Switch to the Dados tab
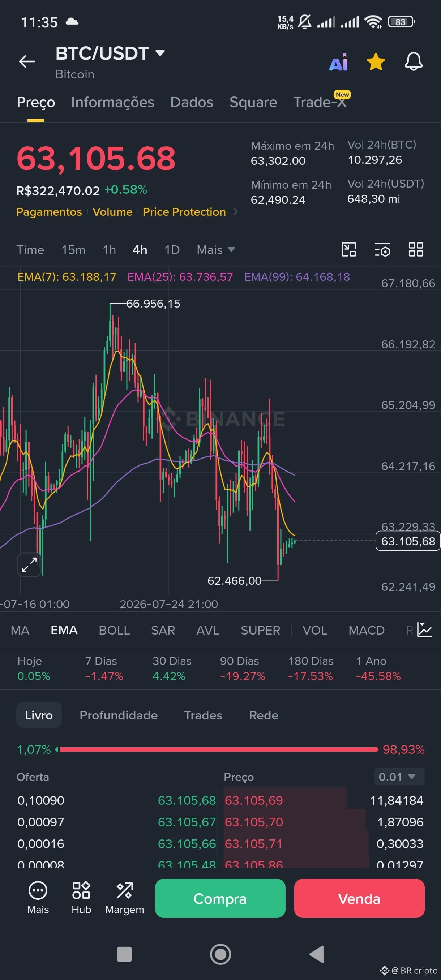The width and height of the screenshot is (441, 980). [192, 102]
